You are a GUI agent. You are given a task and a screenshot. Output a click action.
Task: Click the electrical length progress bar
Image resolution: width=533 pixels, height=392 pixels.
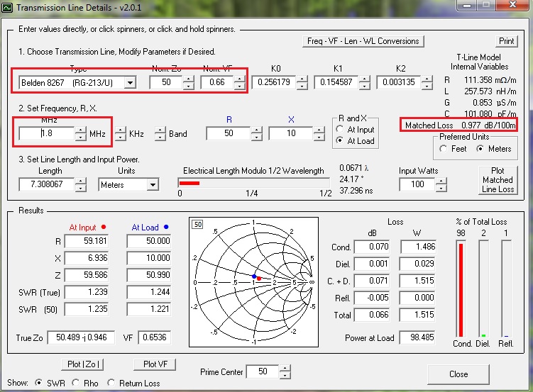[x=253, y=183]
